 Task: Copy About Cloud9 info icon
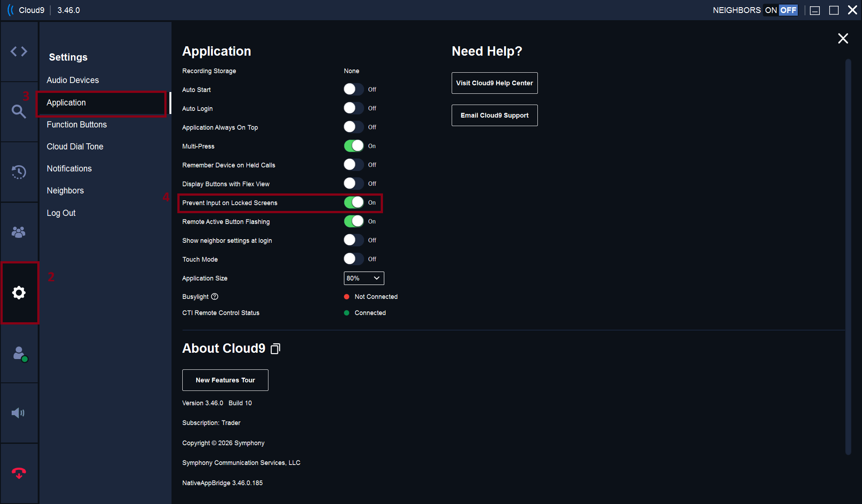(275, 349)
